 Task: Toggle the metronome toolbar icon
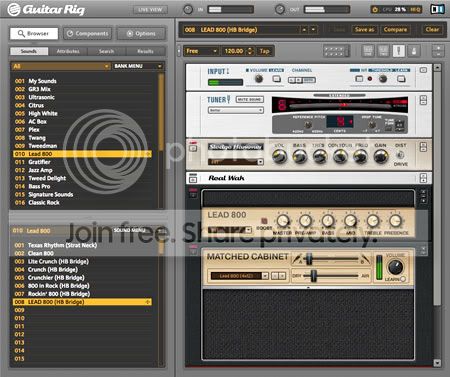pyautogui.click(x=414, y=51)
